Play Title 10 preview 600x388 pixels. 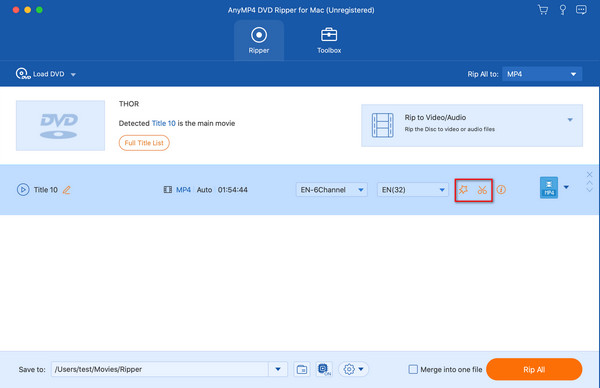click(x=23, y=189)
